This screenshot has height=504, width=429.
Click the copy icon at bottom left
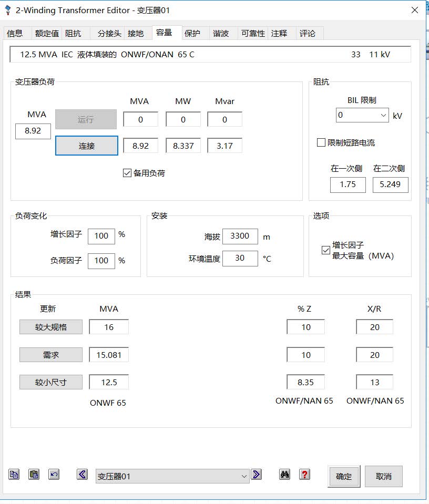[14, 475]
